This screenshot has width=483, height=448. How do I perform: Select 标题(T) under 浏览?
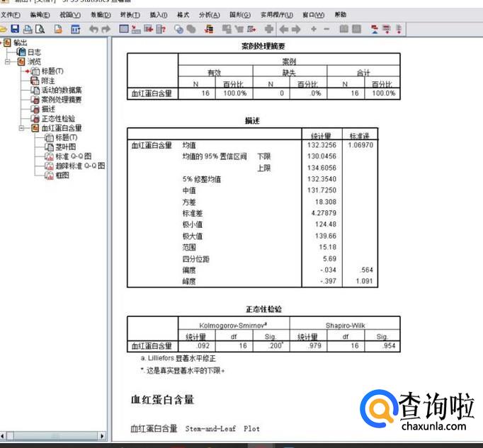(52, 71)
